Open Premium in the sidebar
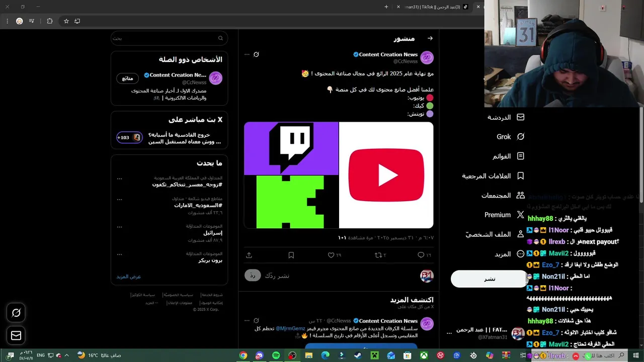 [x=504, y=215]
